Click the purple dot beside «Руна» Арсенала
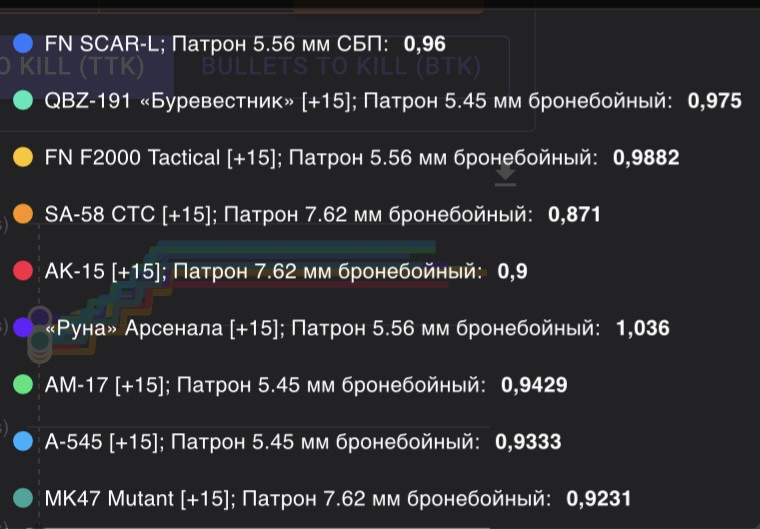Screen dimensions: 760x529 (23, 327)
